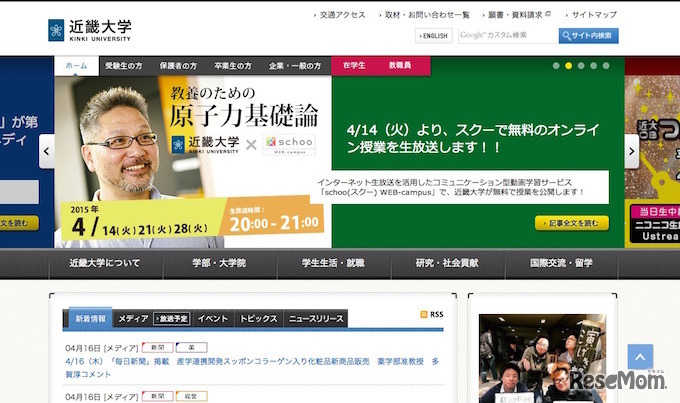Image resolution: width=680 pixels, height=403 pixels.
Task: Open 学生生活・就職 menu
Action: pos(333,263)
